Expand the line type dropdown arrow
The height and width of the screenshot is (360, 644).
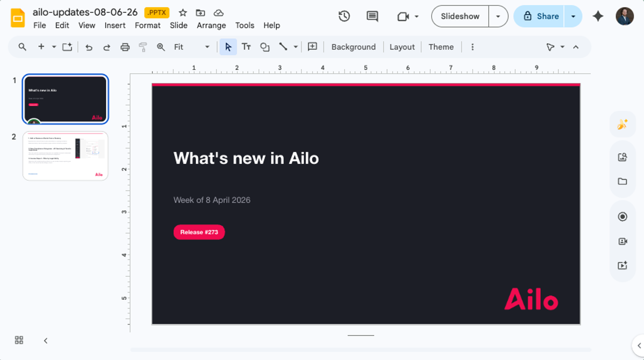pyautogui.click(x=296, y=47)
